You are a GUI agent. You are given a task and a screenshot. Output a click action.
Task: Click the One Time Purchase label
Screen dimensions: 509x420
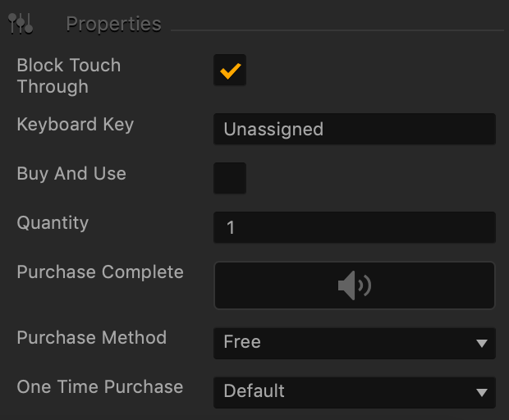(100, 386)
